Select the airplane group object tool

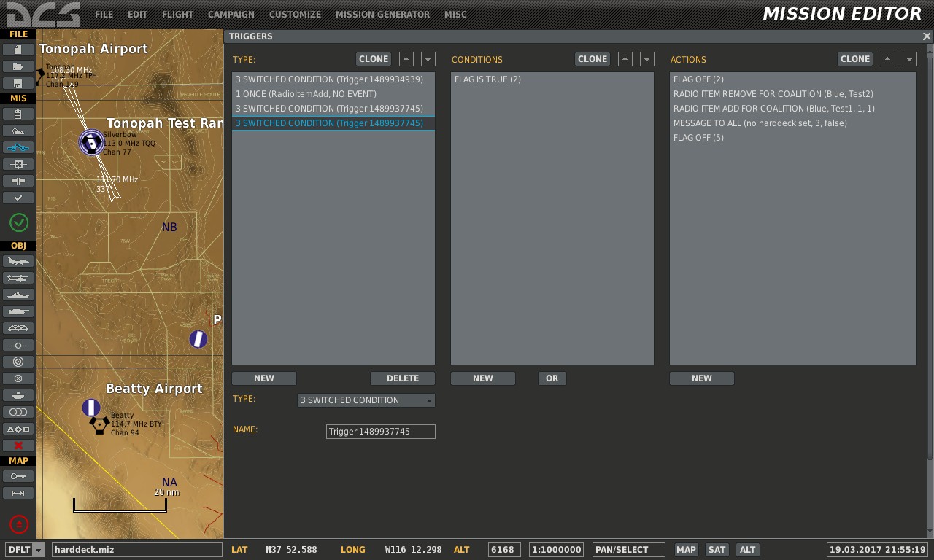pos(18,261)
